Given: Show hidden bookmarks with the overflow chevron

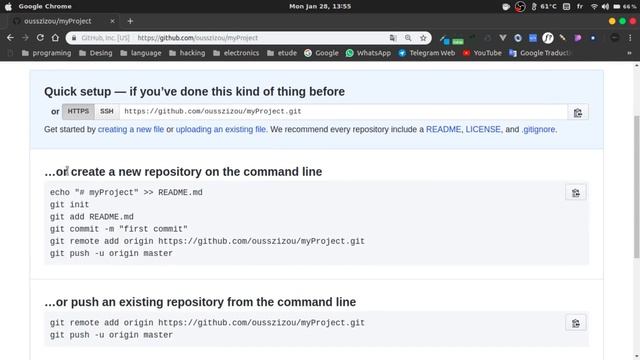Looking at the screenshot, I should pos(629,53).
